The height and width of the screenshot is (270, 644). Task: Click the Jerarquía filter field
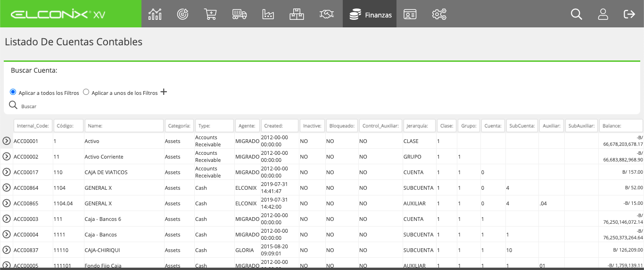click(420, 126)
